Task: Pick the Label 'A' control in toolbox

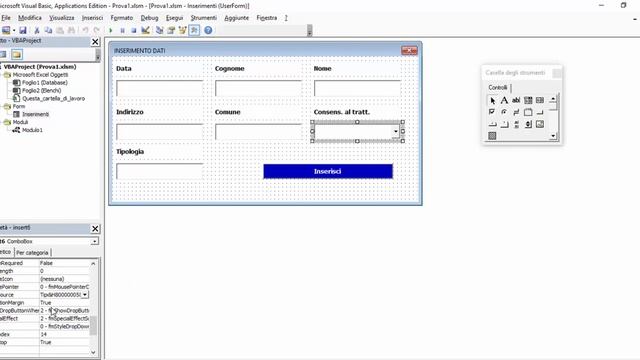Action: pos(504,100)
